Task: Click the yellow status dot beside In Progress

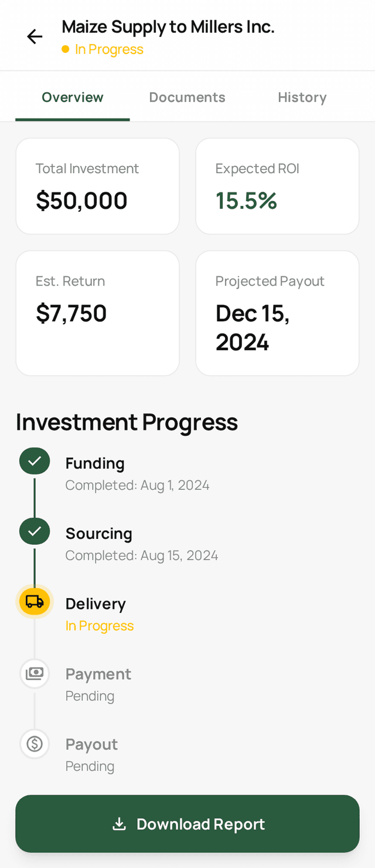Action: 66,50
